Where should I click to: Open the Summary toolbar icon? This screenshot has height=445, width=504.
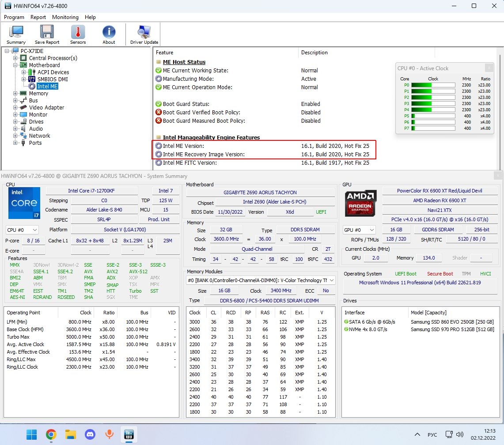tap(16, 35)
